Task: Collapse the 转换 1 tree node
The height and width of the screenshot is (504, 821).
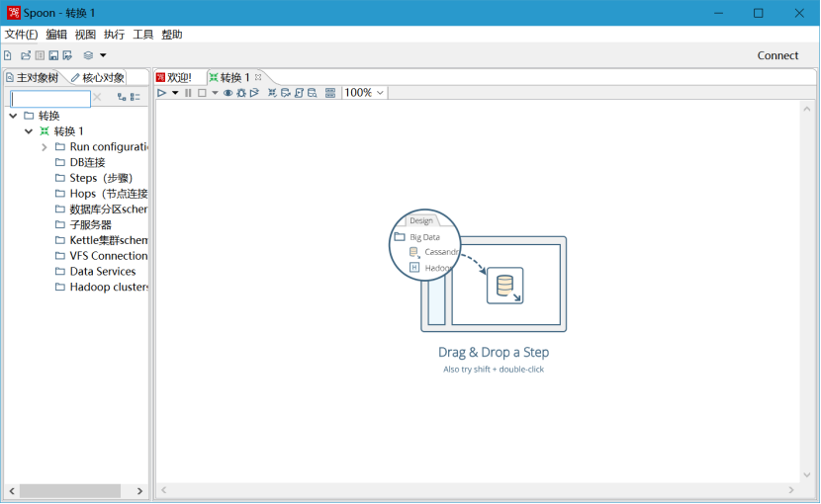Action: [x=29, y=131]
